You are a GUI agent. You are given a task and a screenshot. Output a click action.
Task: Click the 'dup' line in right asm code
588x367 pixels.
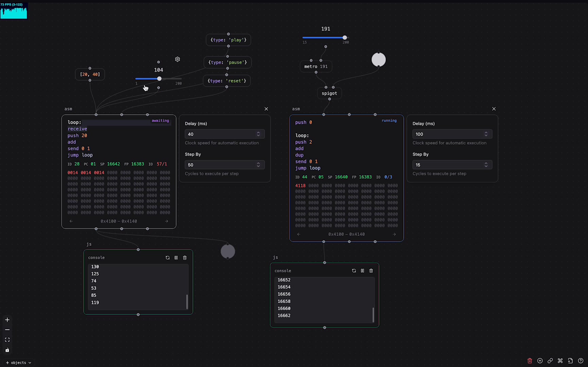pyautogui.click(x=299, y=155)
